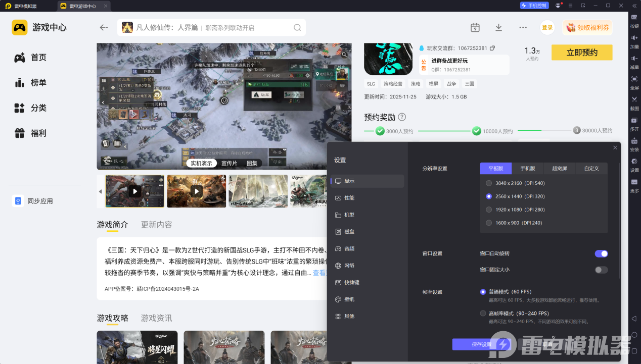Choose 高帧率模式 (90~240 FPS)
The image size is (641, 364).
[483, 314]
